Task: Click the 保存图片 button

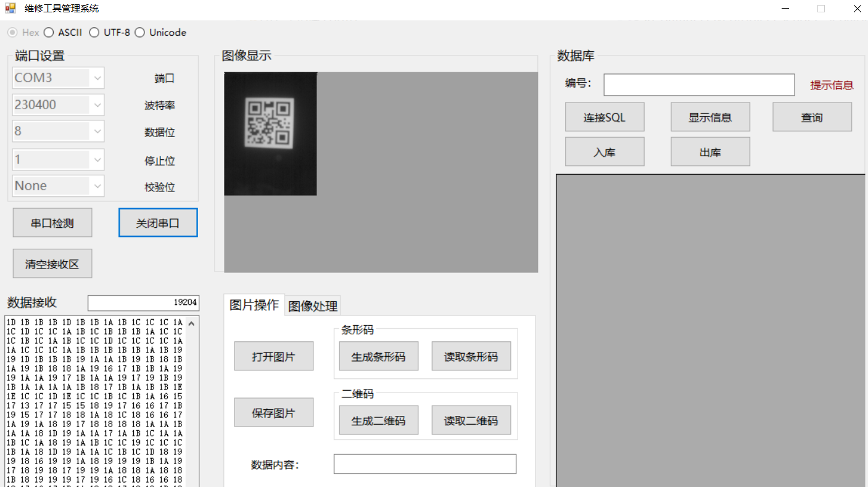Action: pos(274,412)
